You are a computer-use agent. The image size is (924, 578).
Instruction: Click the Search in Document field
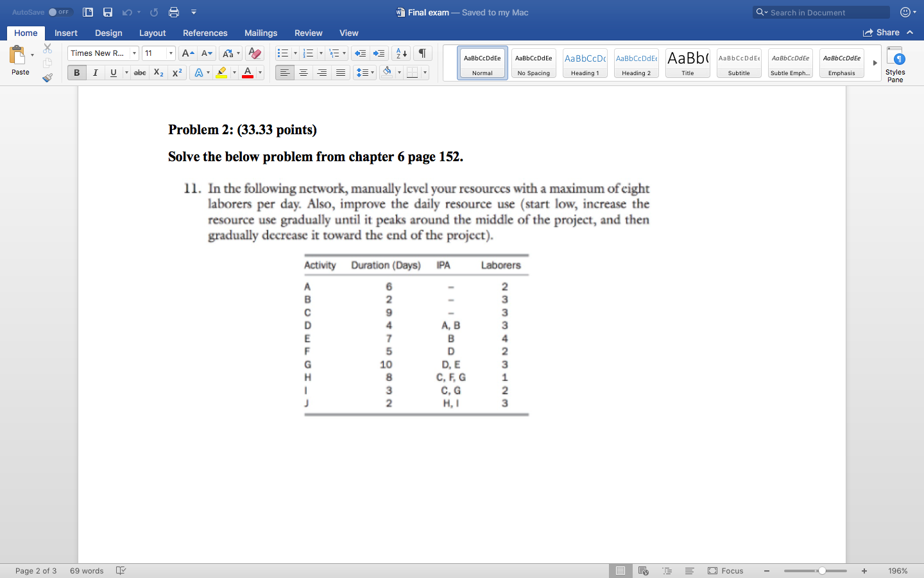click(821, 12)
